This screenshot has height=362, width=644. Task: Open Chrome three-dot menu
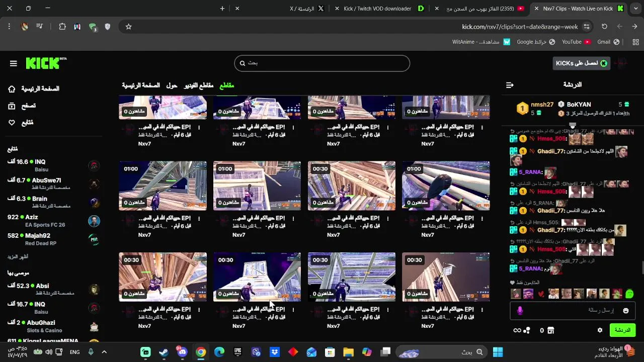(x=9, y=27)
